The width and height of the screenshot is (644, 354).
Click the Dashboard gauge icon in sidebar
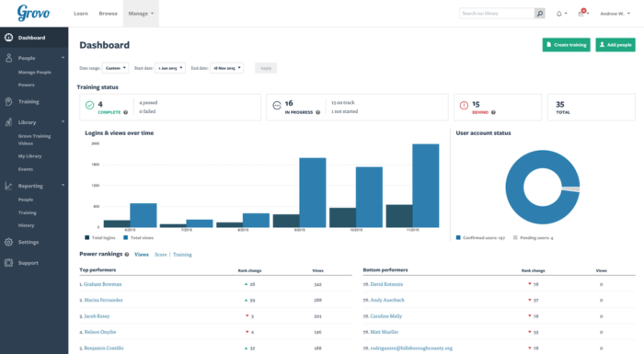(x=8, y=38)
